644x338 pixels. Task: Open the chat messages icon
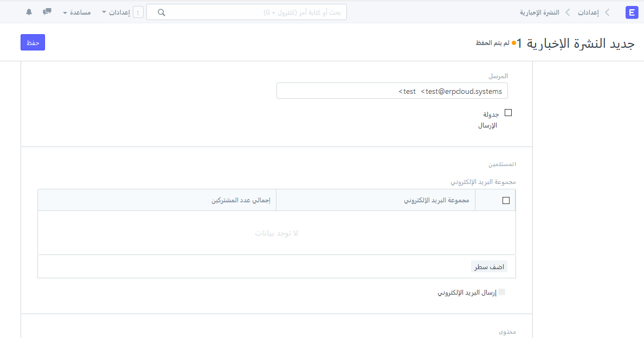coord(47,11)
